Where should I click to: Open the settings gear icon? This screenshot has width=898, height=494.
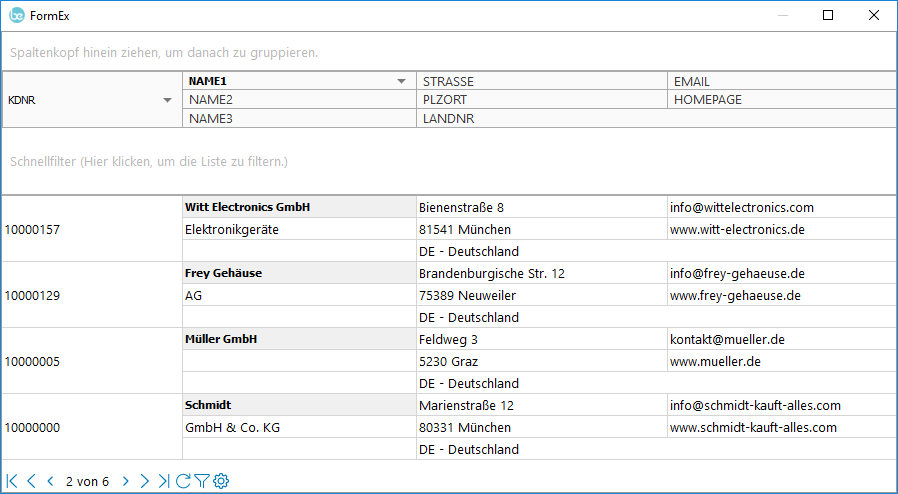click(221, 481)
